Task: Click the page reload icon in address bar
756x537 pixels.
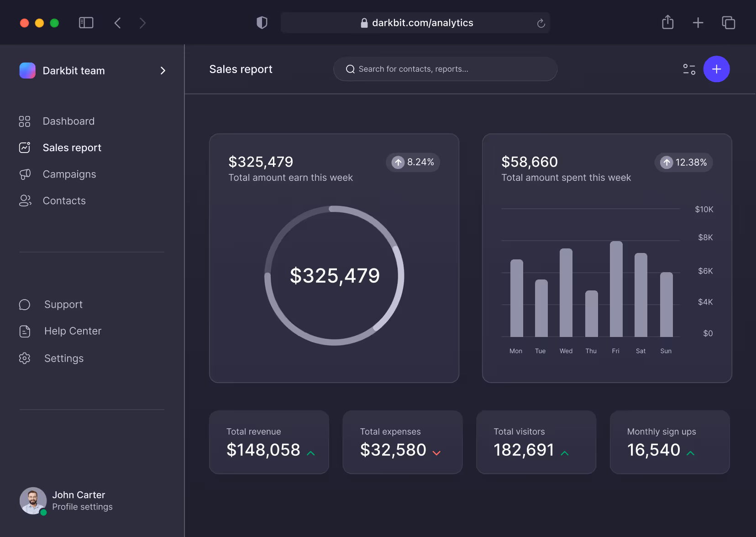Action: click(x=541, y=23)
